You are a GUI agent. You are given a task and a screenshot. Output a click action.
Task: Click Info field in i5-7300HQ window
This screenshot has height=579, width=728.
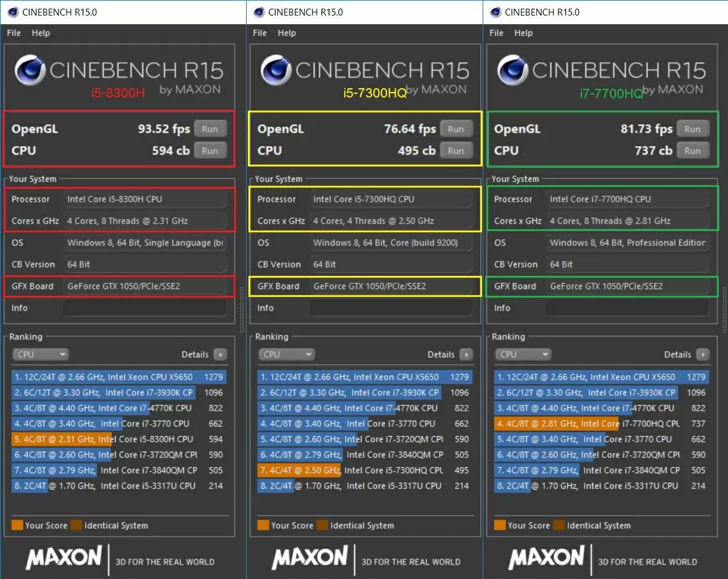click(391, 308)
